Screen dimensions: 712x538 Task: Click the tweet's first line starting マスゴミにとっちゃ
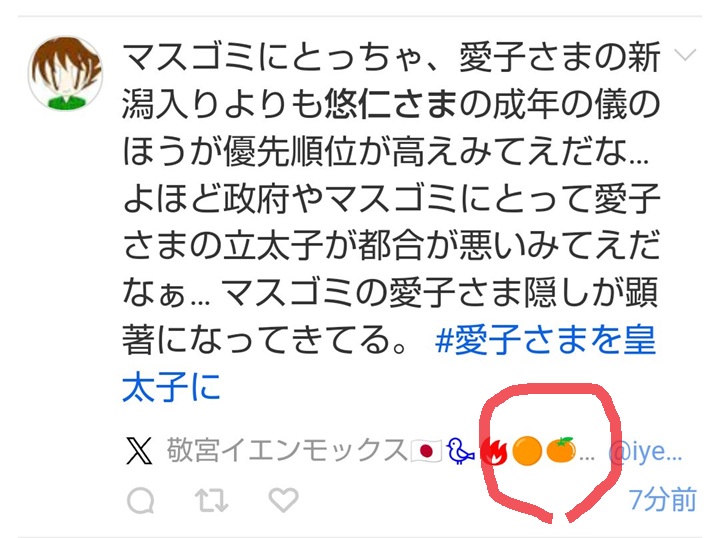[x=391, y=58]
